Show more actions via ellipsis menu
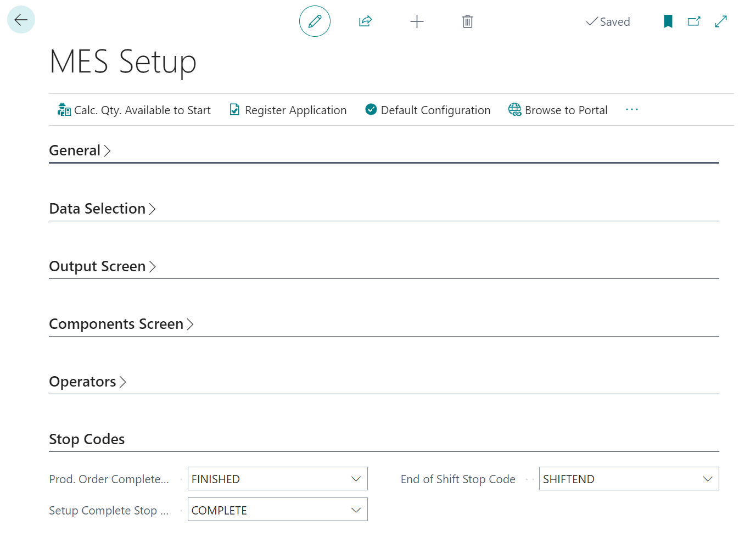756x537 pixels. (632, 110)
